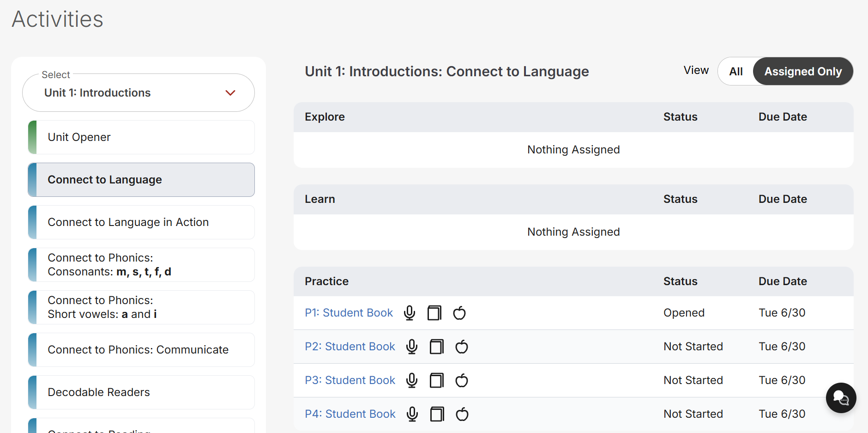
Task: Open the P2: Student Book link
Action: (x=350, y=347)
